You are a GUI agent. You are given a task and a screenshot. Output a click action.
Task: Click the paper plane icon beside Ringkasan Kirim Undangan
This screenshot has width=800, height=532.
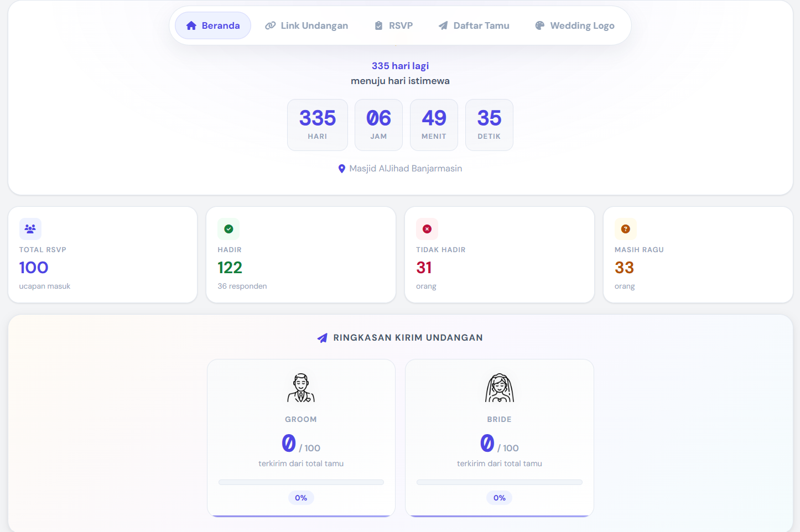(323, 338)
